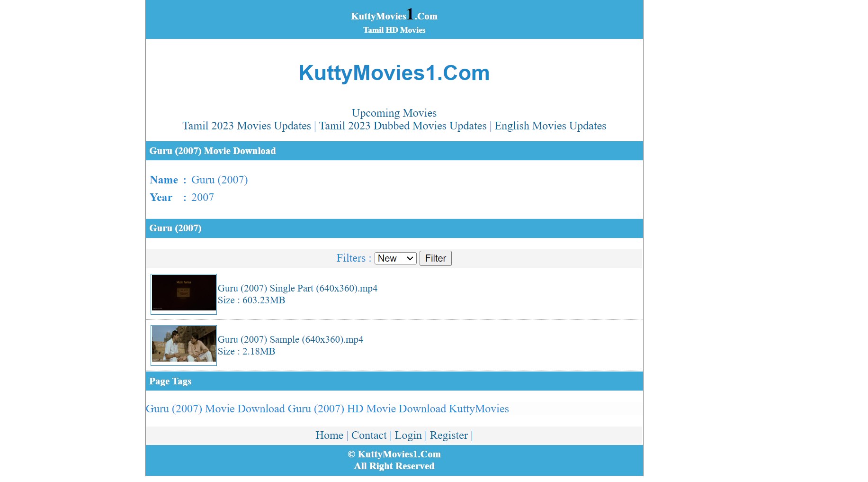Click the Filter button
The height and width of the screenshot is (482, 868).
point(436,258)
